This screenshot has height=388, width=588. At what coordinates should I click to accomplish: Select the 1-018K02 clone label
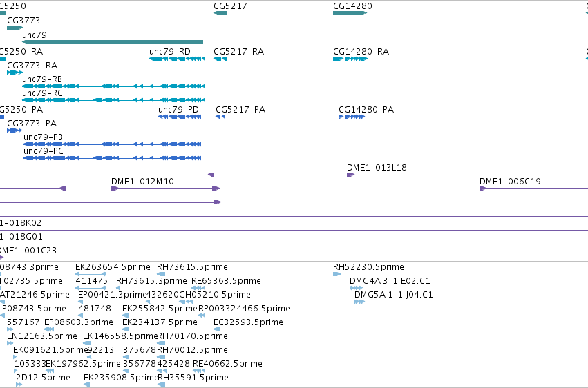pyautogui.click(x=21, y=223)
